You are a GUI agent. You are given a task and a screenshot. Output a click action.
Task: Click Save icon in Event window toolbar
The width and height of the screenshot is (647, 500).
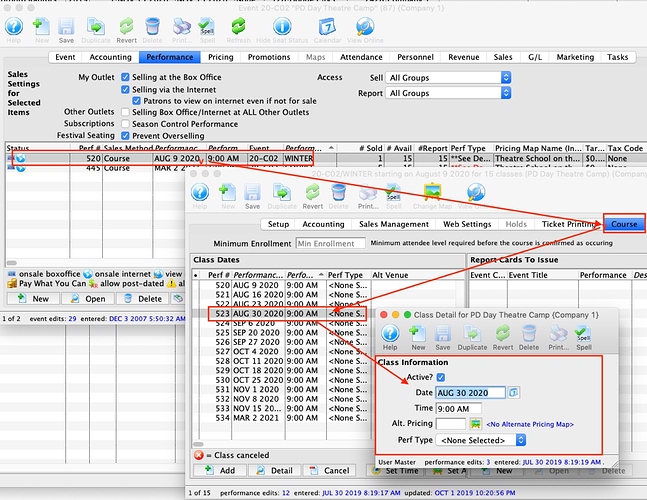click(x=66, y=27)
